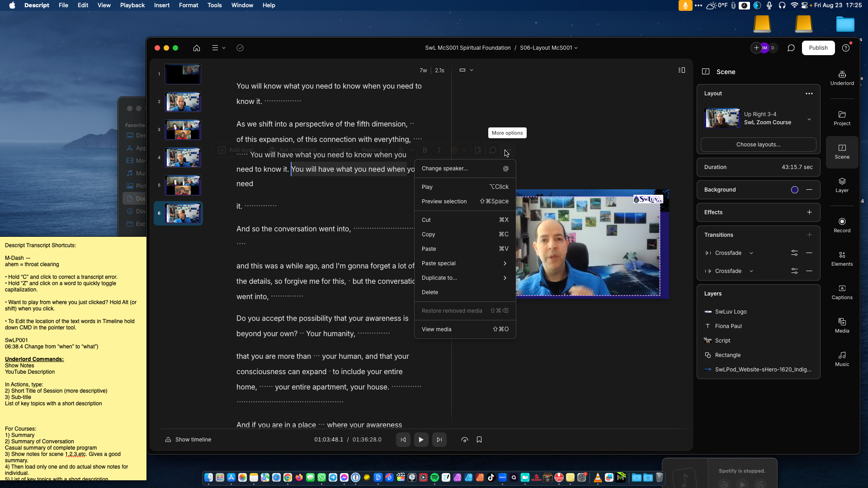
Task: Open the Apple menu
Action: (x=12, y=5)
